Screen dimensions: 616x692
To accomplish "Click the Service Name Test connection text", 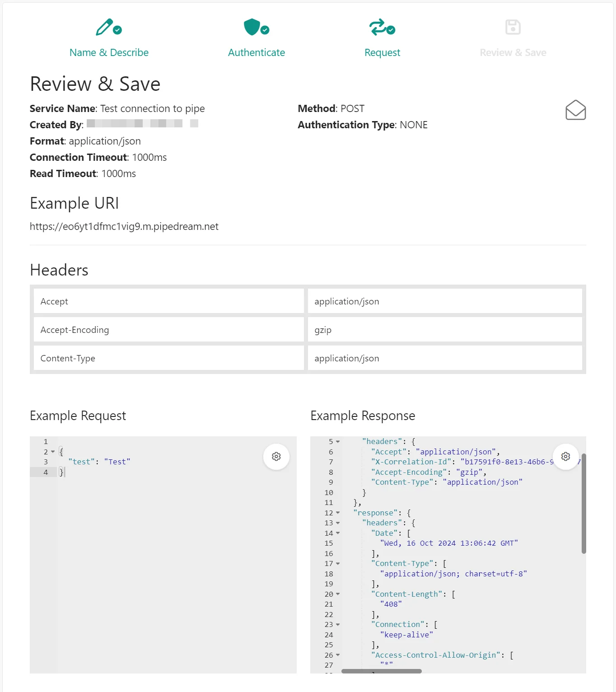I will click(117, 108).
